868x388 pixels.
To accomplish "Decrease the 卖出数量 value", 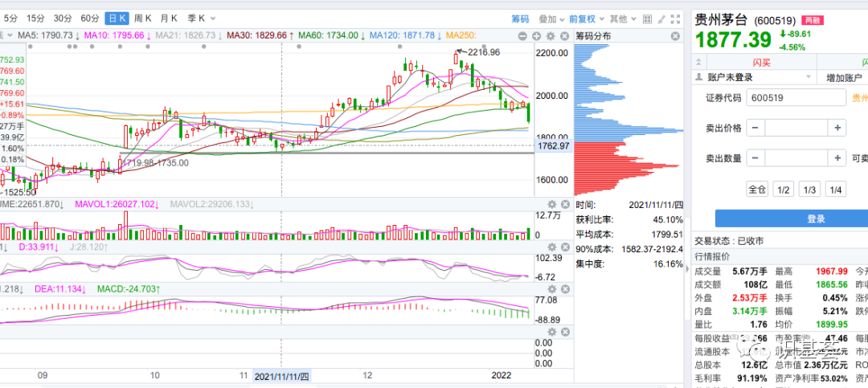I will click(755, 159).
